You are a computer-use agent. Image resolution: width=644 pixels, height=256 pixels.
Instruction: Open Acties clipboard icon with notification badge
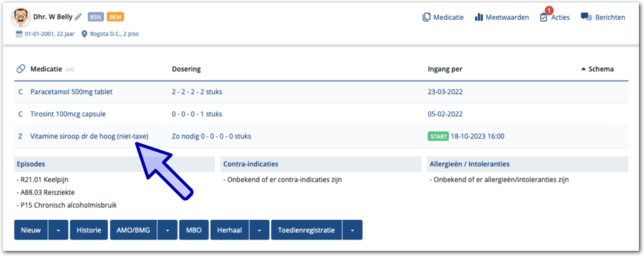click(543, 17)
